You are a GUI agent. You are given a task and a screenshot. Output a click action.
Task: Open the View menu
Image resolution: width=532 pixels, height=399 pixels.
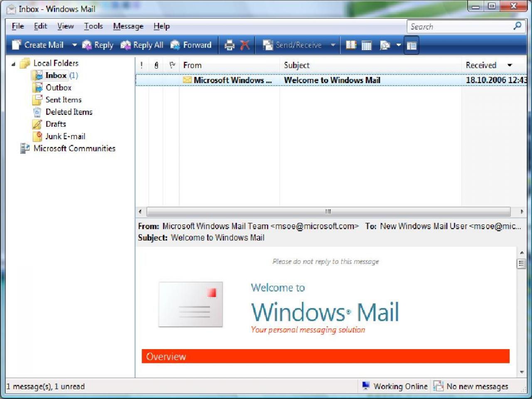pyautogui.click(x=66, y=26)
